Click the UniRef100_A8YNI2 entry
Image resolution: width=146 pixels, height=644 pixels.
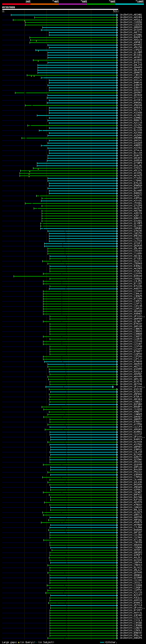(131, 58)
